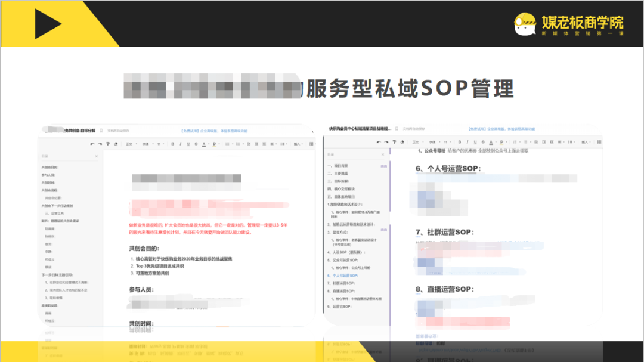Close the outline panel in the left document

[x=97, y=156]
